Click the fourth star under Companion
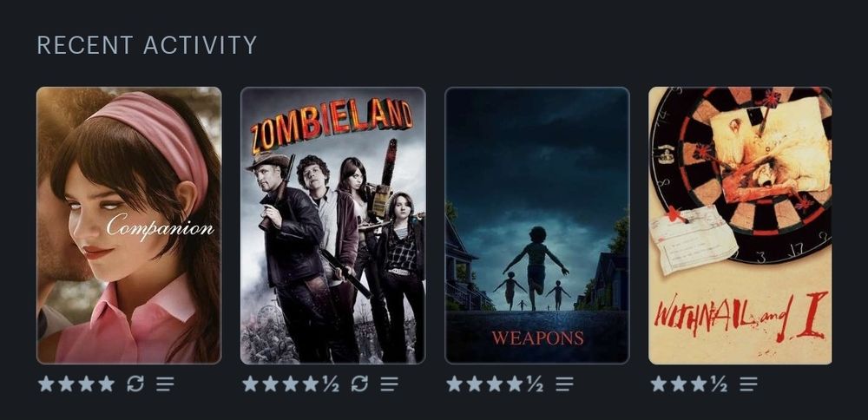 click(x=106, y=384)
